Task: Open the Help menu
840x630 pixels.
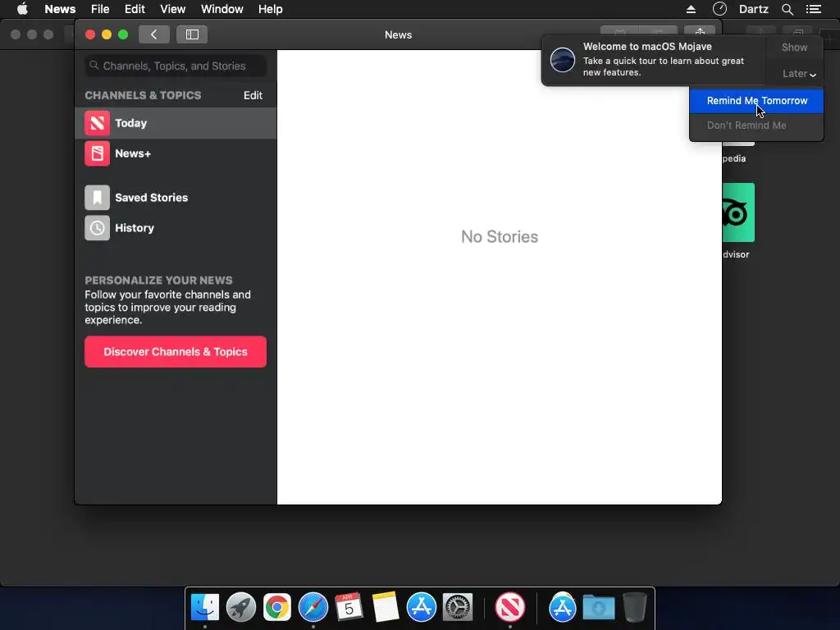Action: pos(270,9)
